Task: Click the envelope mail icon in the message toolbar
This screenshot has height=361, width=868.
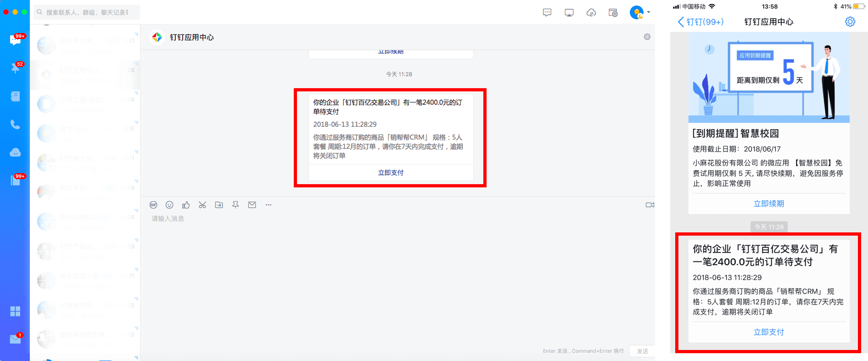Action: pos(252,205)
